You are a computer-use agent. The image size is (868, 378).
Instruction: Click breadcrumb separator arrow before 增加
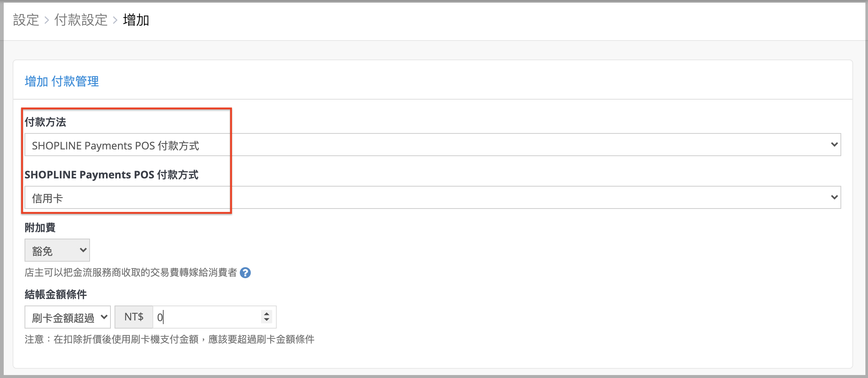[x=115, y=20]
